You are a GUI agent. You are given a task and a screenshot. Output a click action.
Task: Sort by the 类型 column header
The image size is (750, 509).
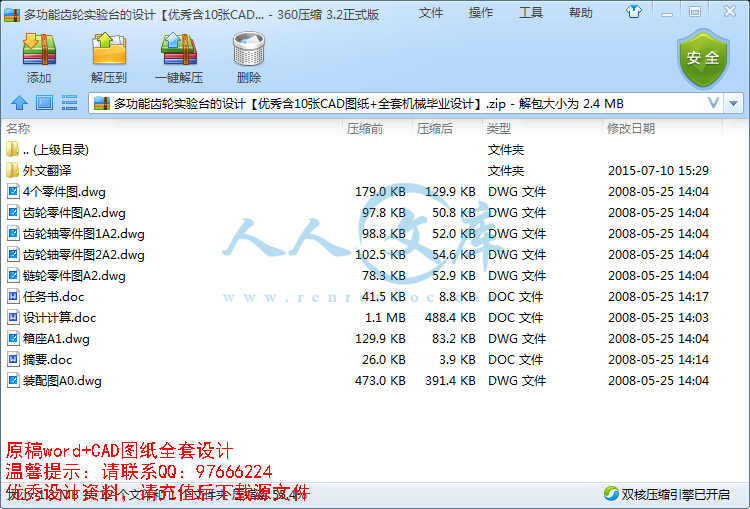tap(499, 128)
